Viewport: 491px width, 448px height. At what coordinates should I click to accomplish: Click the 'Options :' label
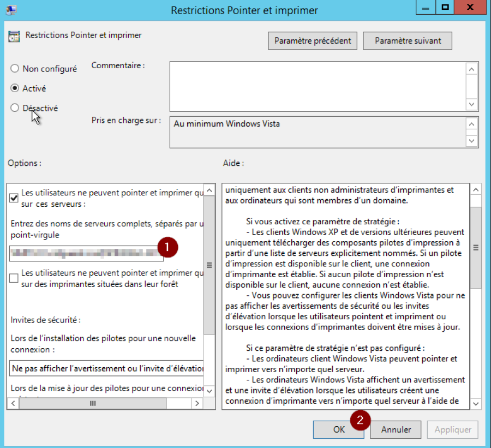point(25,163)
